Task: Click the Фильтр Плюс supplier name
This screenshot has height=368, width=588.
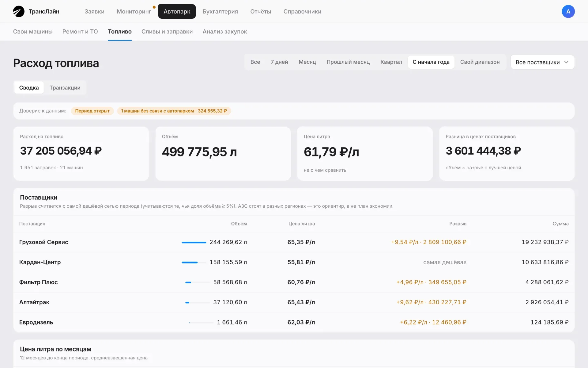Action: [39, 282]
